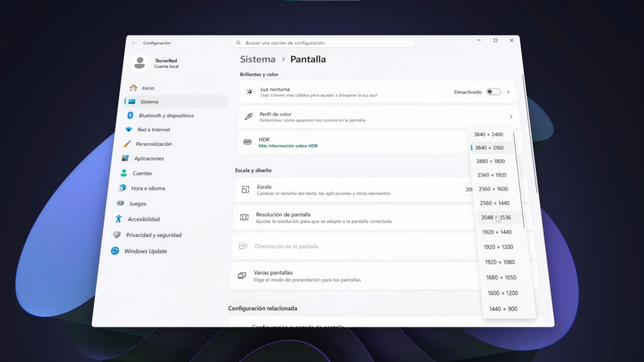Click the Juegos controller icon

[x=120, y=203]
